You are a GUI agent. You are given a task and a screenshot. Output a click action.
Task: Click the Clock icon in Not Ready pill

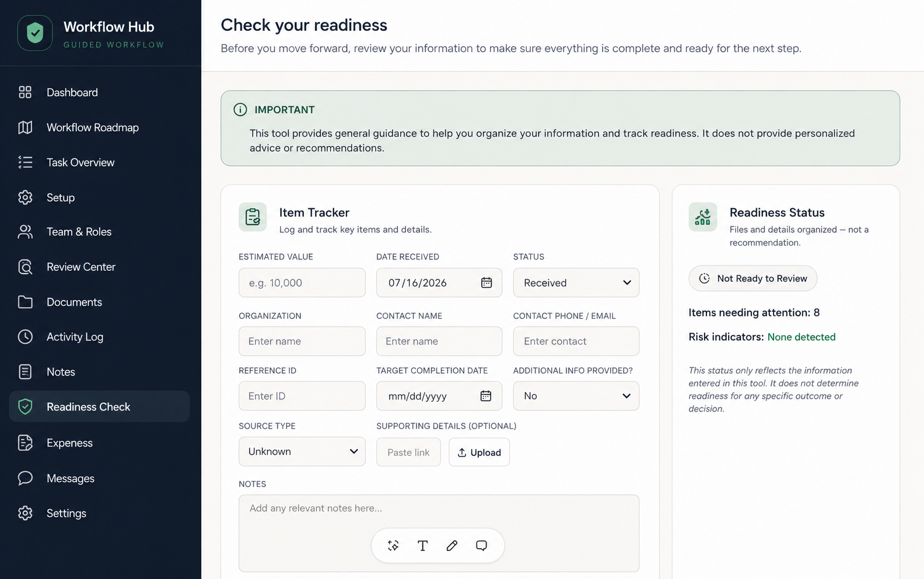click(x=705, y=279)
